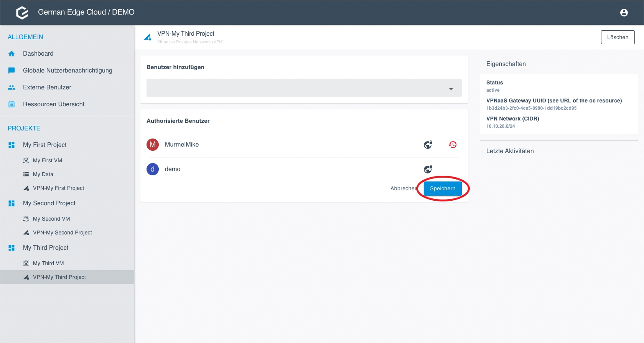Click the Letzte Aktivitäten heading
This screenshot has width=644, height=343.
(510, 151)
